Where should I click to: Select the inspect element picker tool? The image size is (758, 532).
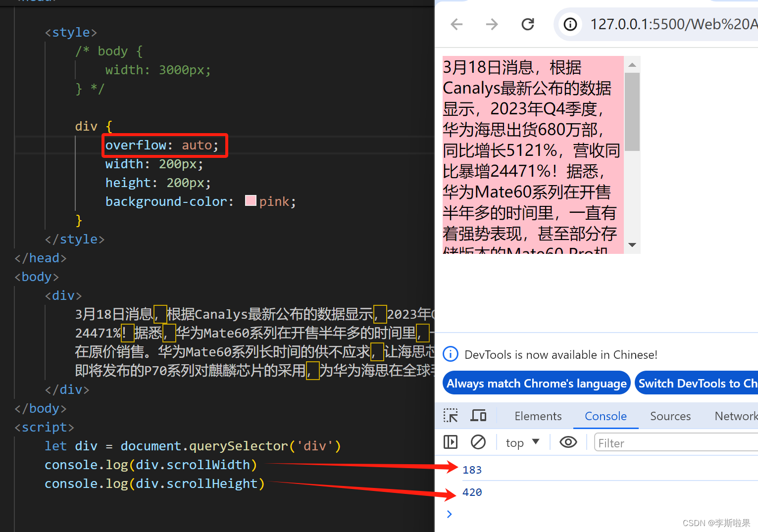click(x=450, y=415)
